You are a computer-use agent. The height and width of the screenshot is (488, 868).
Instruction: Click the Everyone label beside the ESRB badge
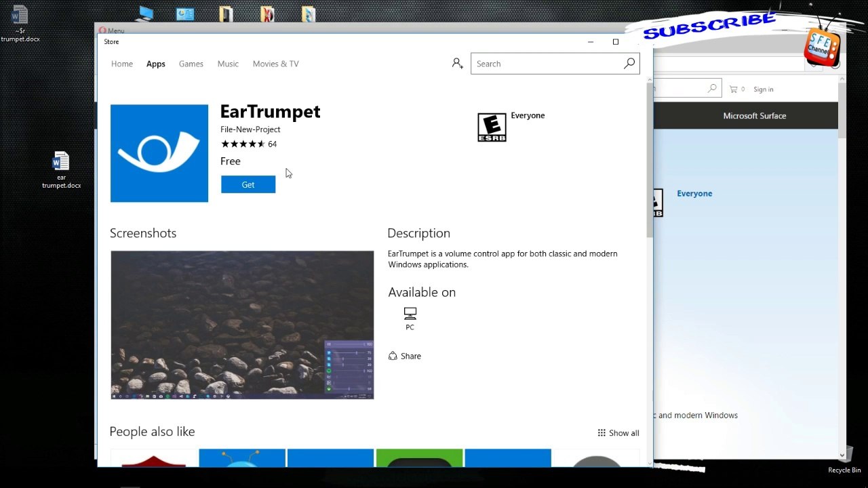point(528,115)
